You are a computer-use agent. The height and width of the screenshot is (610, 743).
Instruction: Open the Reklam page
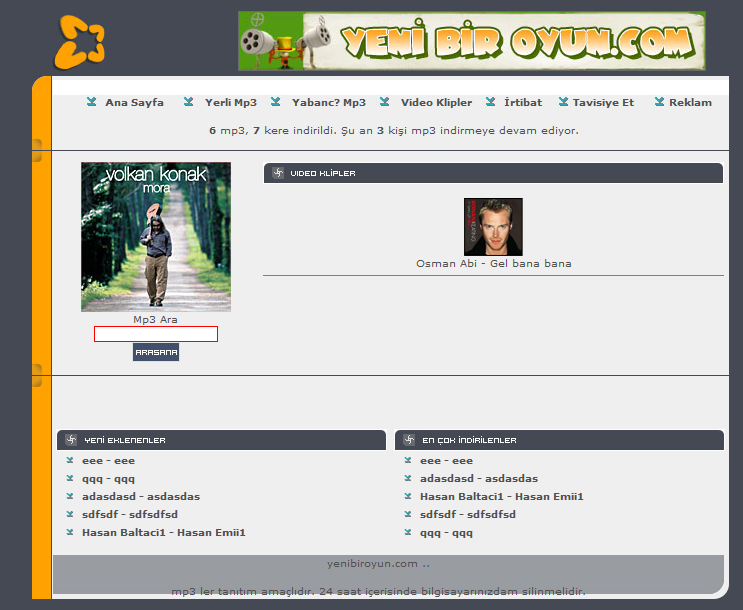click(690, 102)
